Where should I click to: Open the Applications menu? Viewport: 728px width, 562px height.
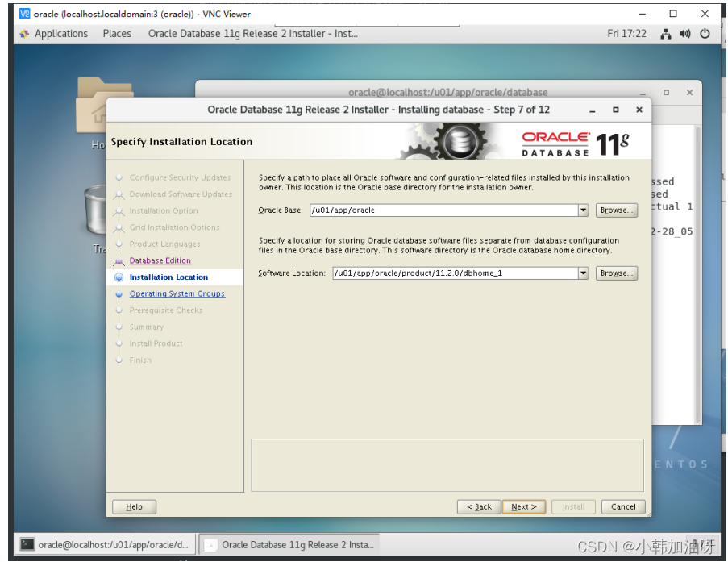tap(60, 33)
